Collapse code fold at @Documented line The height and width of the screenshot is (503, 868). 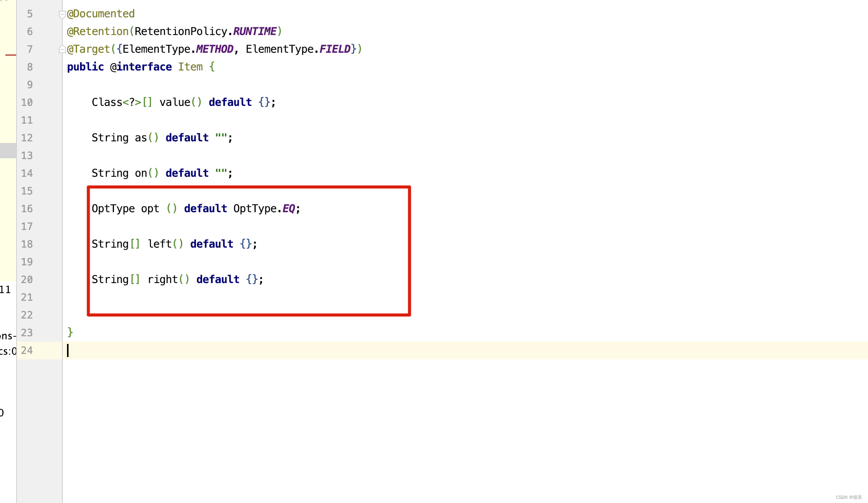click(62, 14)
